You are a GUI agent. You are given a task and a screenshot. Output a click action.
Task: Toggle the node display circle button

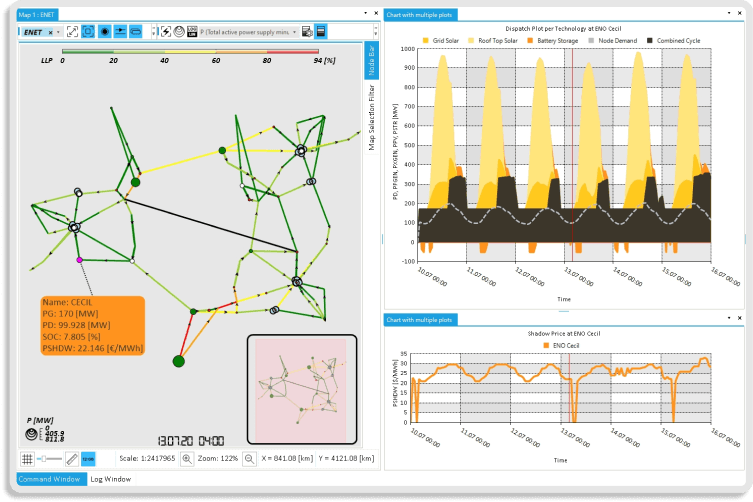104,32
